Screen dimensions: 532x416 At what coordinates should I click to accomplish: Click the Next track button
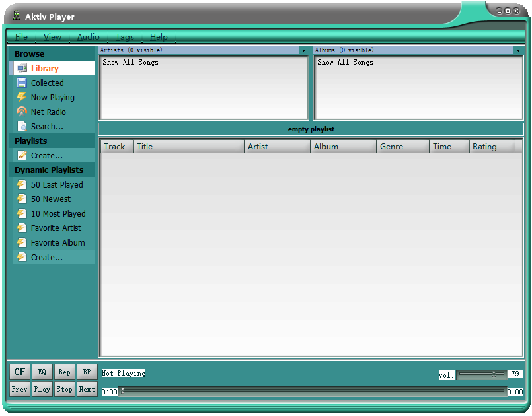pyautogui.click(x=87, y=389)
